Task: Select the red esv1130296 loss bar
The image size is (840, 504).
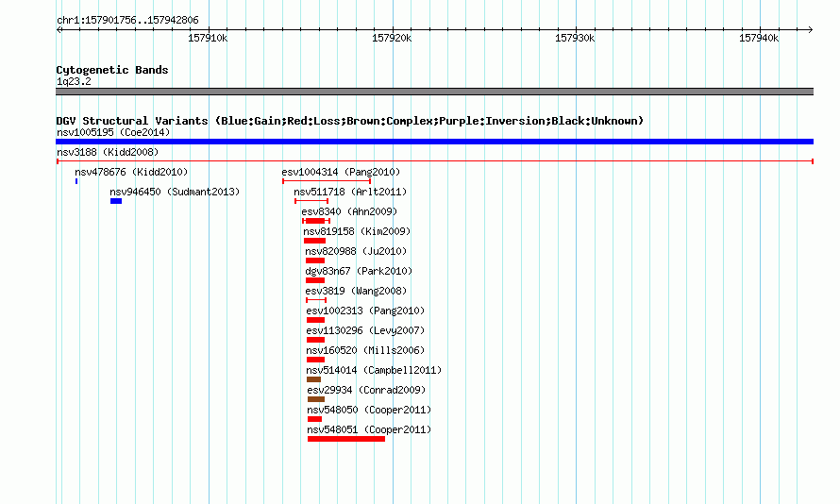Action: [315, 340]
